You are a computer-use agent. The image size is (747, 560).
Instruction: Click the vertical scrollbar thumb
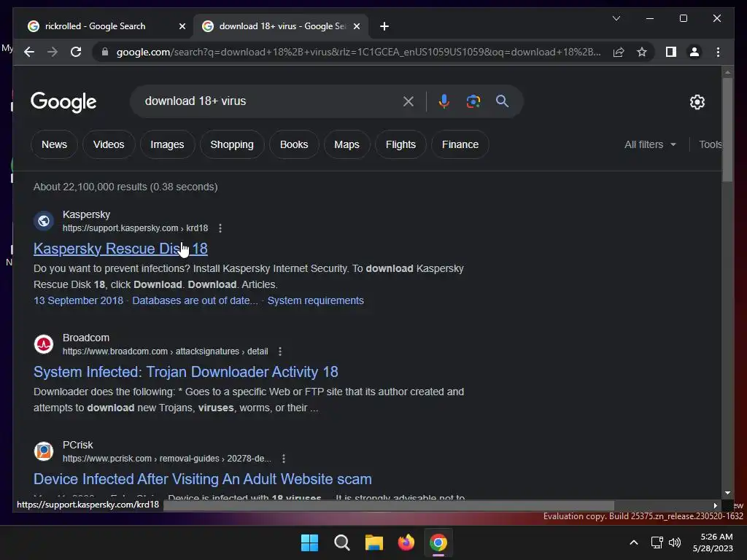click(727, 129)
